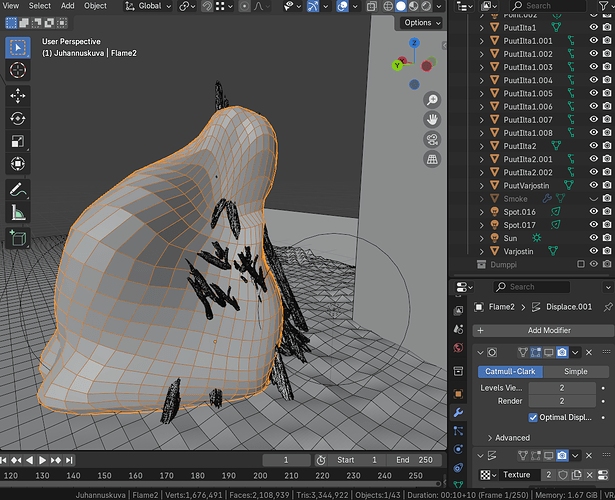Open Global transform orientation dropdown
Screen dimensions: 615x500
coord(148,6)
